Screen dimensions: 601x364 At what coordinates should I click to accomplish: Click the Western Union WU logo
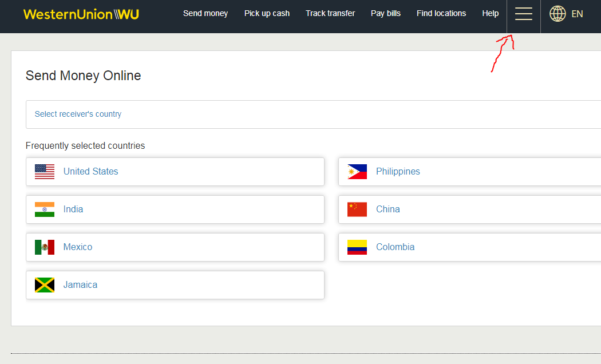tap(81, 14)
